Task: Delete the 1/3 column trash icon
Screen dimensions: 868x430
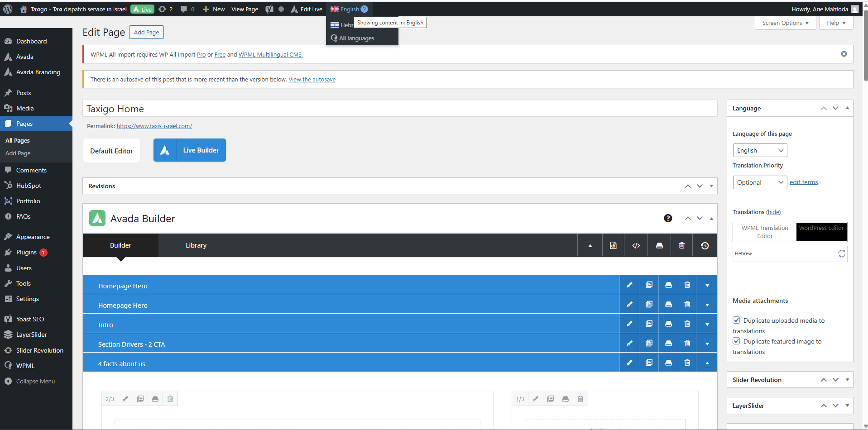Action: tap(580, 399)
